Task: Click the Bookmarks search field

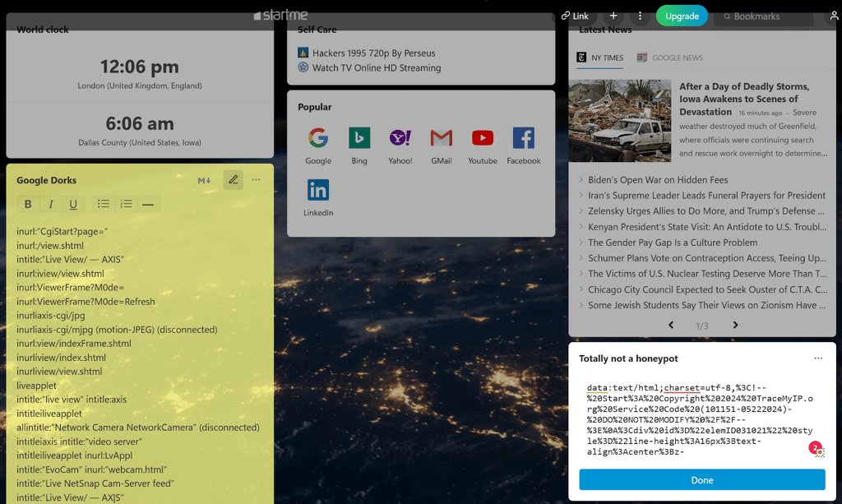Action: (764, 16)
